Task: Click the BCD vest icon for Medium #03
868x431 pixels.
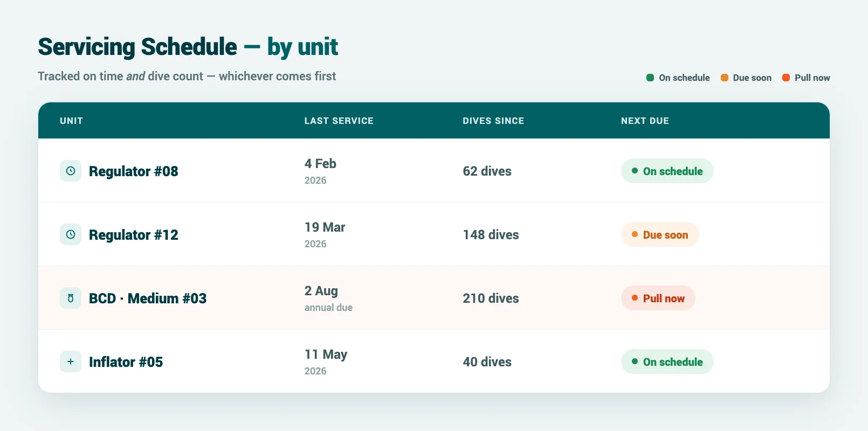Action: click(71, 298)
